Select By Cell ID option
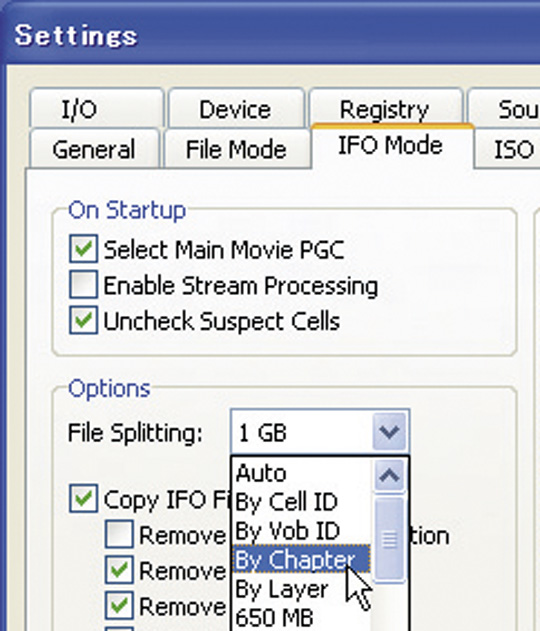Image resolution: width=540 pixels, height=631 pixels. coord(301,502)
